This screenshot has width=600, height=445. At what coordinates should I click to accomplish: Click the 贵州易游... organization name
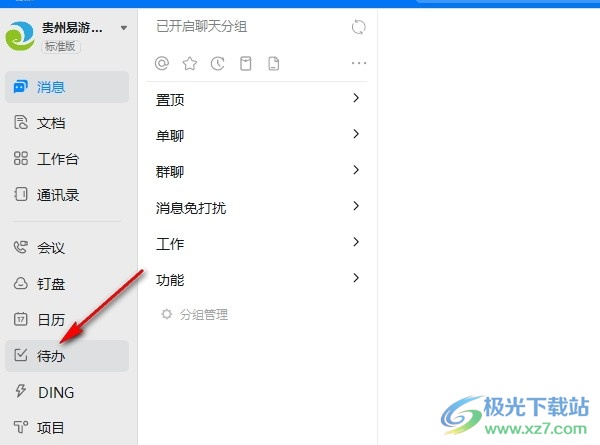72,28
